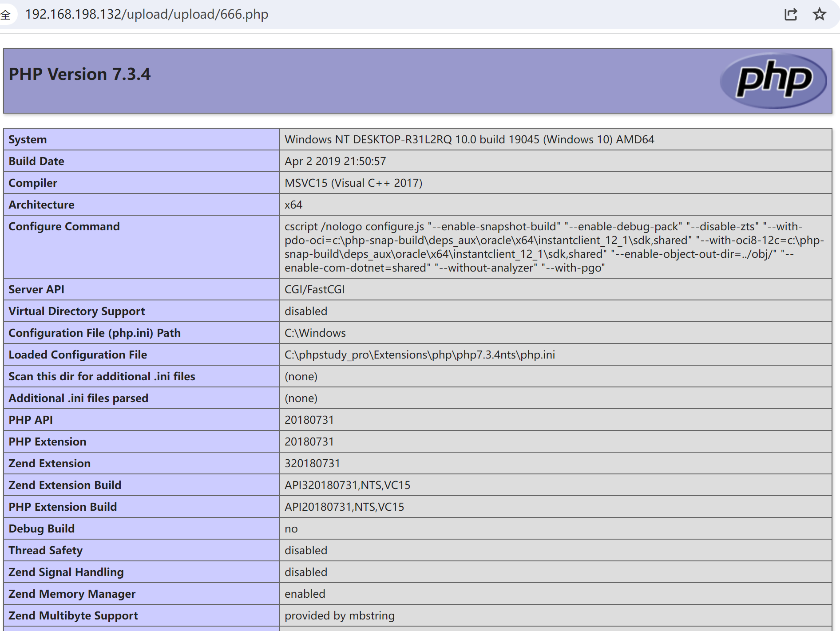Image resolution: width=840 pixels, height=631 pixels.
Task: Click the C:\Windows path value
Action: tap(315, 333)
